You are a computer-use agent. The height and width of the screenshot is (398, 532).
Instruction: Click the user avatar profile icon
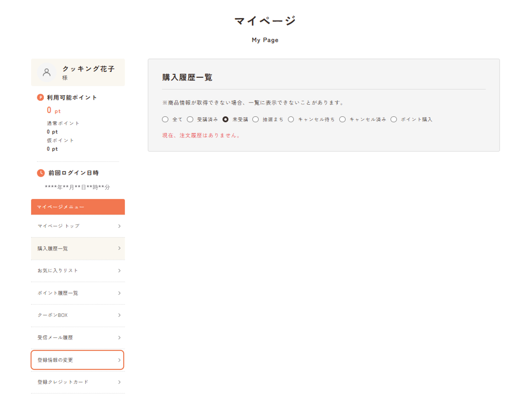click(x=47, y=72)
